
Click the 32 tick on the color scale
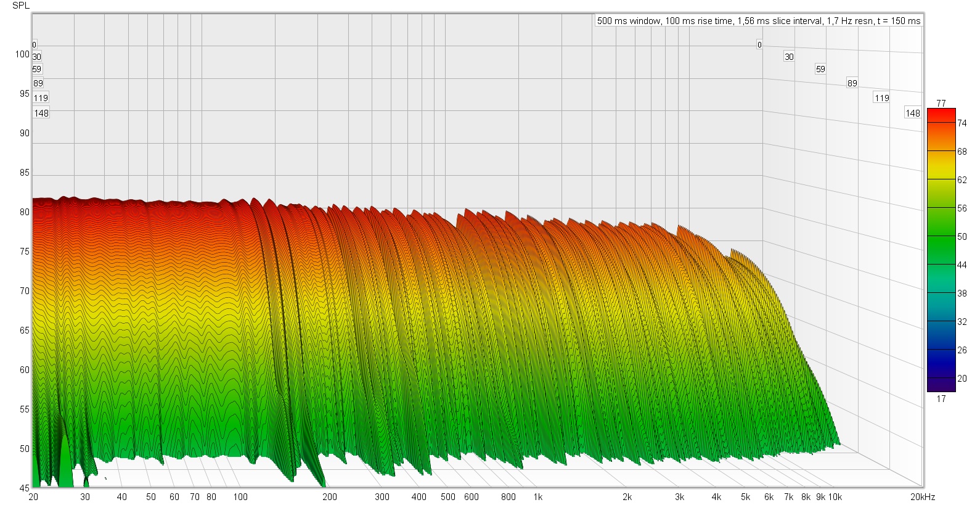[962, 322]
